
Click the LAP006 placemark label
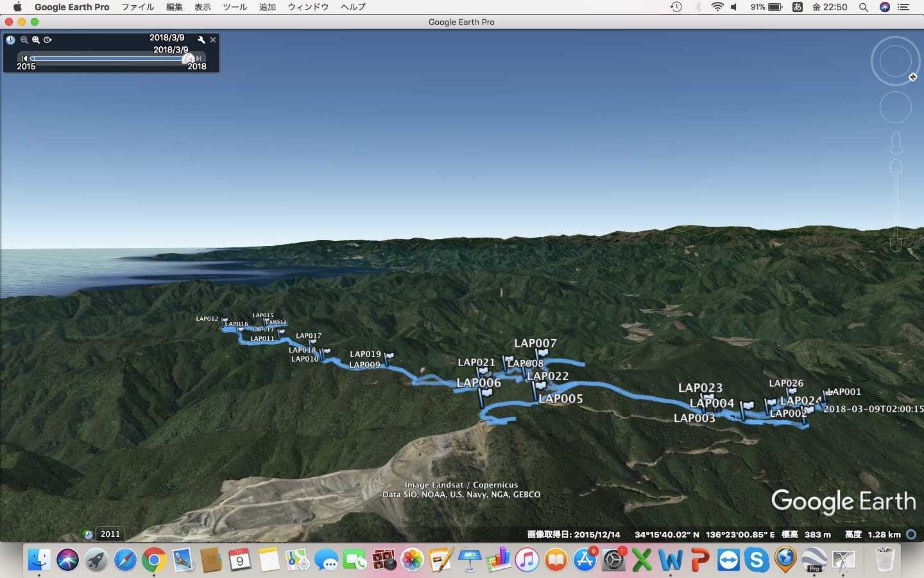(x=478, y=383)
